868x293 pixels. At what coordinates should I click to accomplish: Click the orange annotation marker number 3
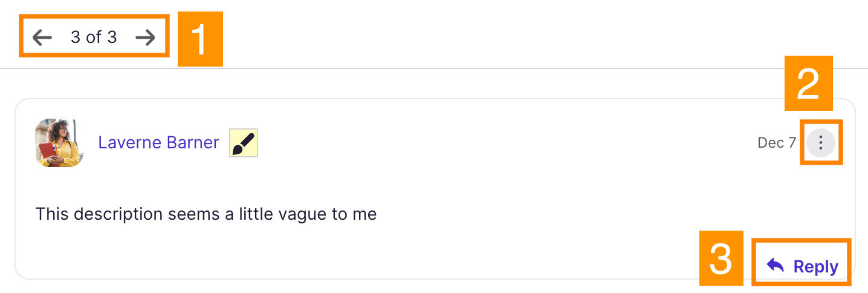click(x=721, y=258)
